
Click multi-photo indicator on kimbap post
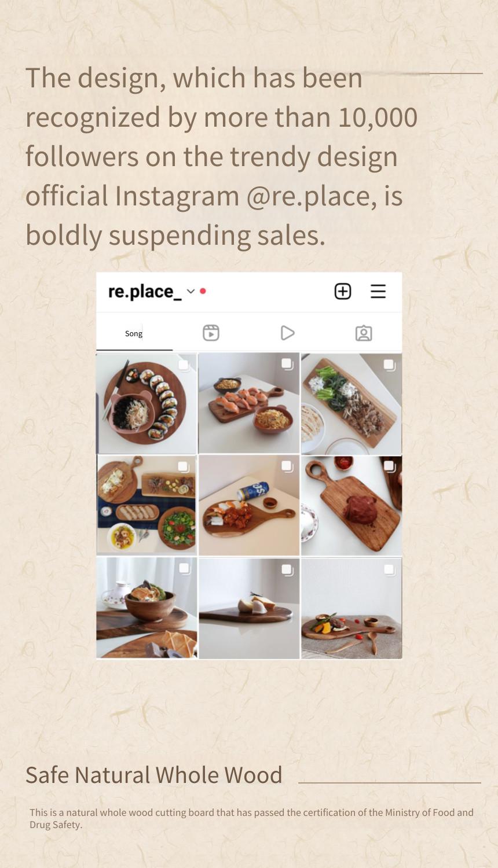pos(184,365)
